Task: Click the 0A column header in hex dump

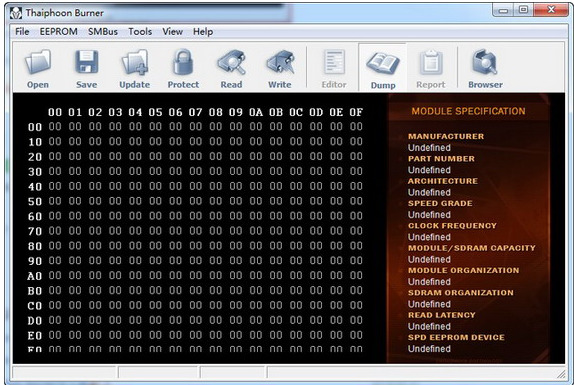Action: [256, 112]
